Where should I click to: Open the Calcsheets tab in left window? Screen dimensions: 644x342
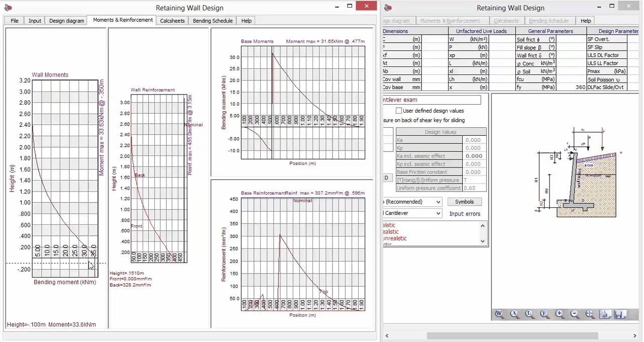172,21
